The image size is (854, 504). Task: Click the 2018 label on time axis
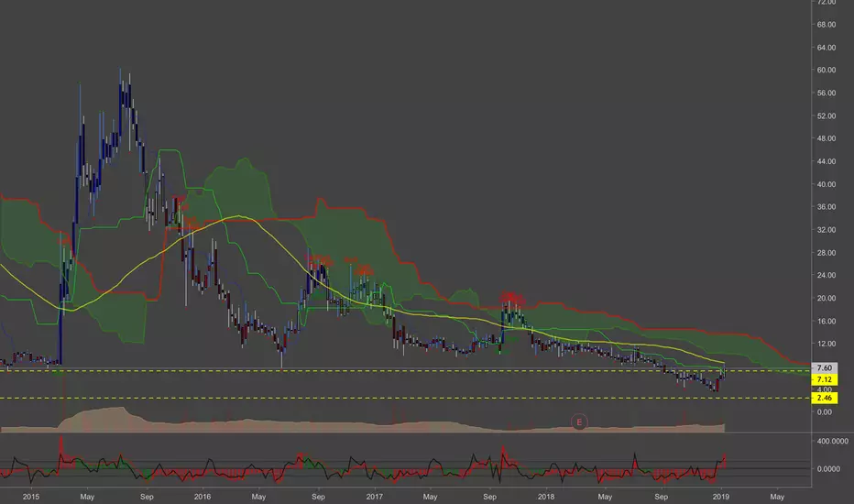[x=546, y=497]
